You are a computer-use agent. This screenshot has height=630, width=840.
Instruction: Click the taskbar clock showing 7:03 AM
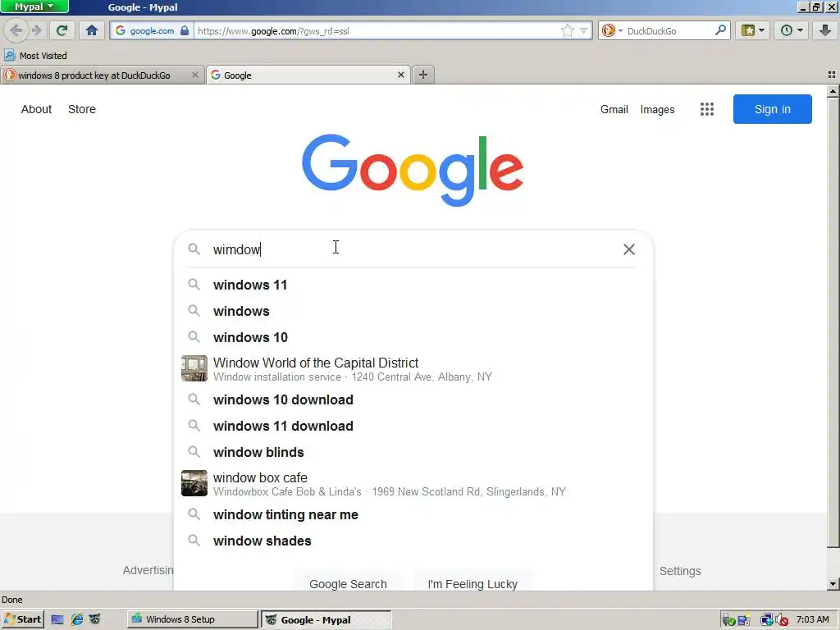point(812,619)
